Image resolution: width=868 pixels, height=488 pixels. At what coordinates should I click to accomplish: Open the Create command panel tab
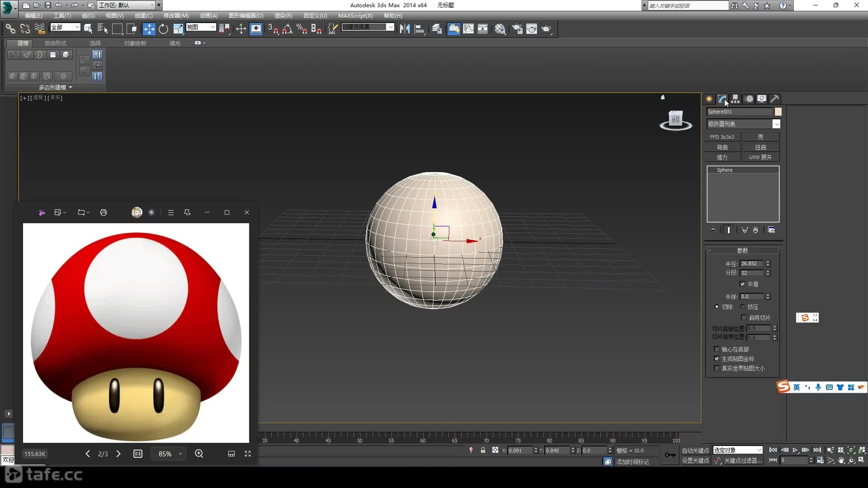709,99
